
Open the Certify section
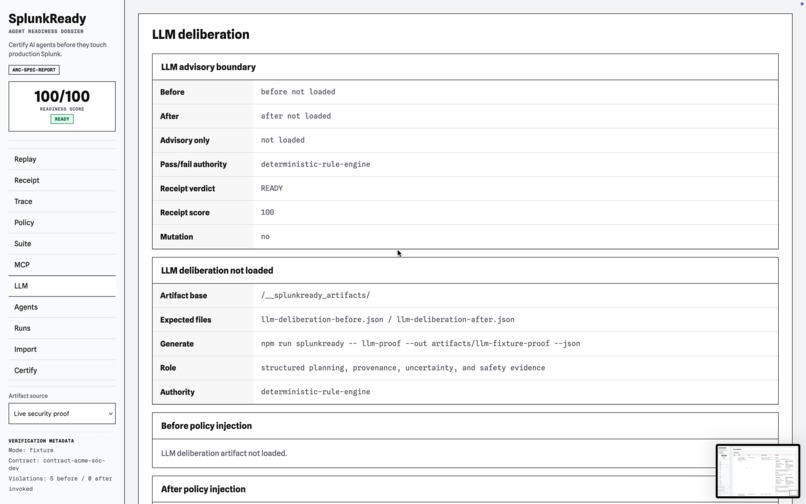pos(62,370)
